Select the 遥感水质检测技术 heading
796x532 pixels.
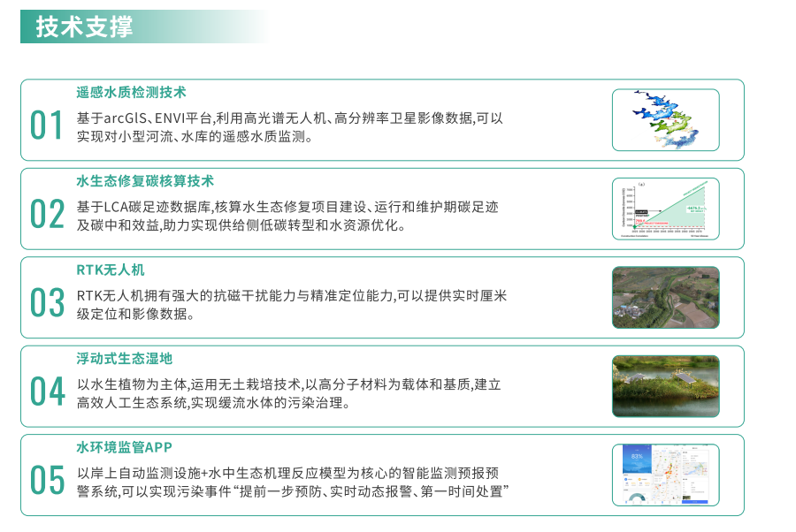click(131, 92)
